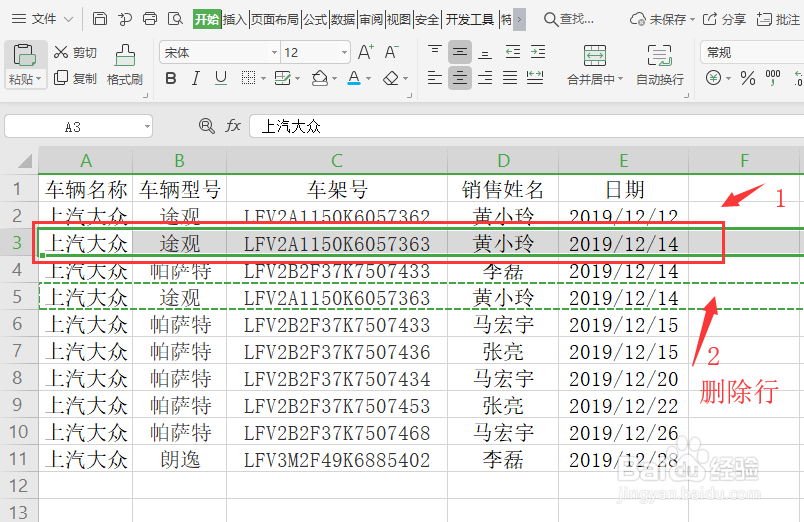Screen dimensions: 804x522
Task: Click the red font color A icon
Action: (x=354, y=78)
